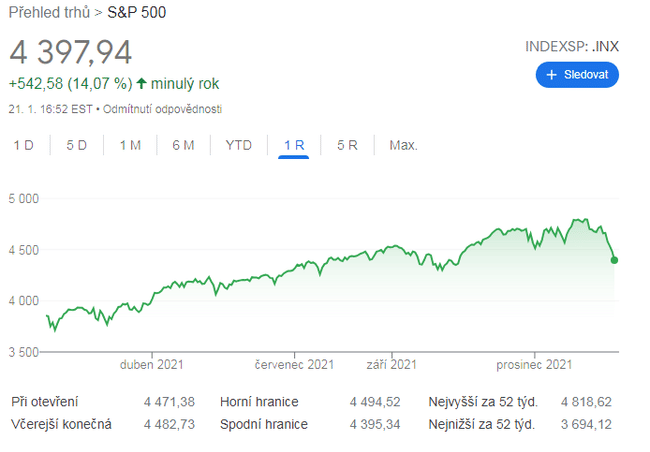Click the prosinec 2021 axis label
Viewport: 650px width, 452px height.
(535, 366)
